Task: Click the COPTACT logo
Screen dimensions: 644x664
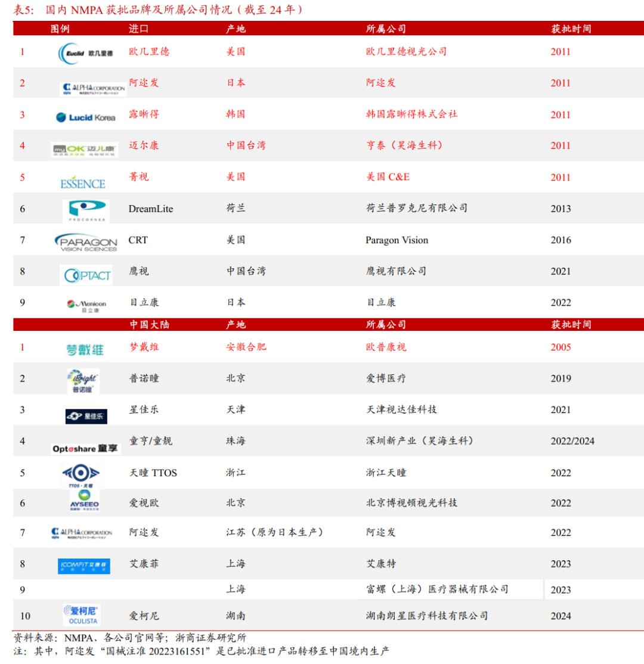Action: pyautogui.click(x=86, y=275)
